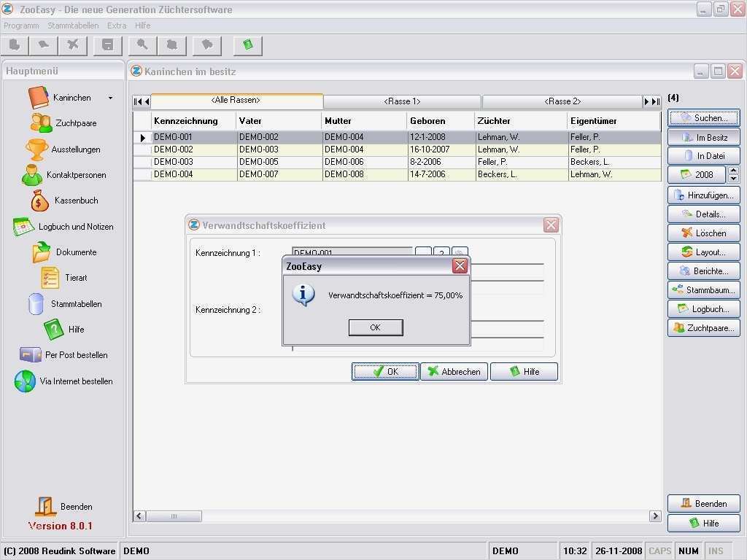Click OK in the ZooEasy message box

point(376,327)
